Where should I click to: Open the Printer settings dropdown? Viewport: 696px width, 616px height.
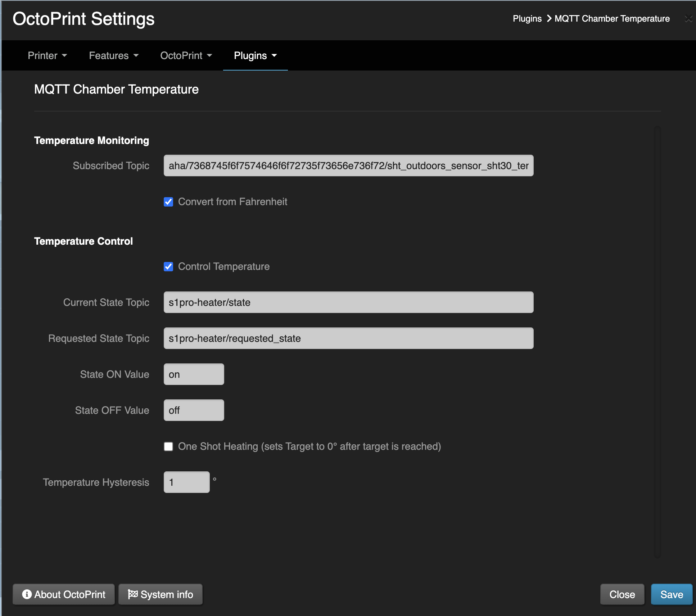(x=48, y=55)
